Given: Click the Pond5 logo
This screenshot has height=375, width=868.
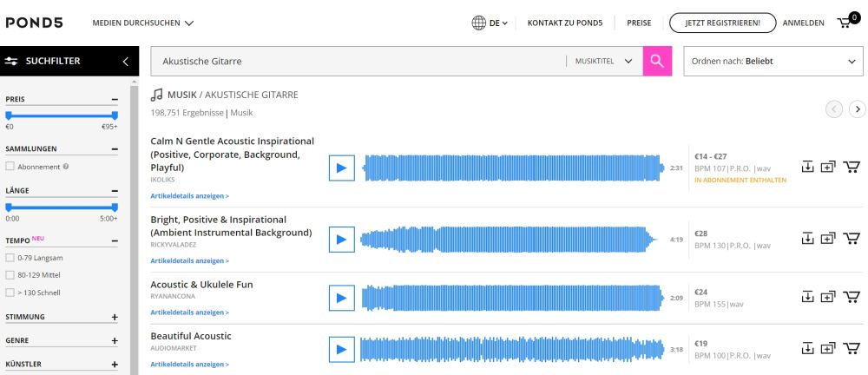Looking at the screenshot, I should pyautogui.click(x=35, y=23).
